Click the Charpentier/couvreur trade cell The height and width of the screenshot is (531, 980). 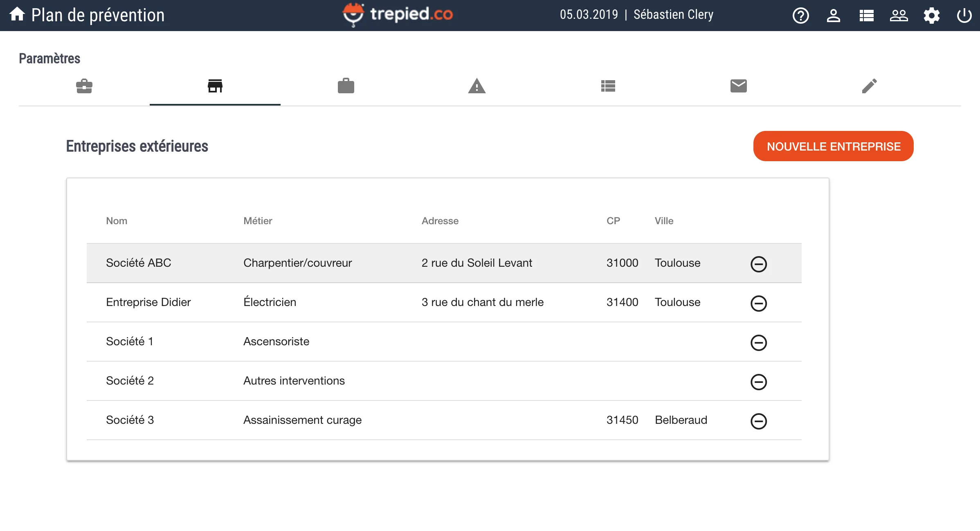297,263
